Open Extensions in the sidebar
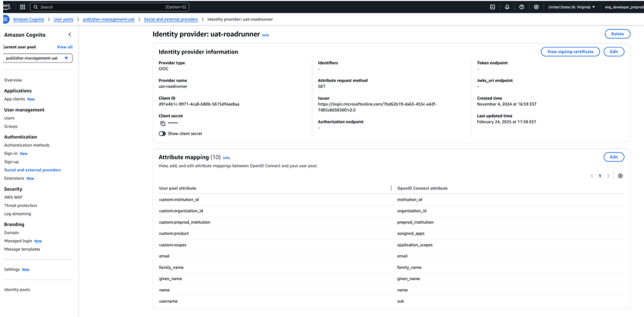The height and width of the screenshot is (317, 644). tap(14, 178)
